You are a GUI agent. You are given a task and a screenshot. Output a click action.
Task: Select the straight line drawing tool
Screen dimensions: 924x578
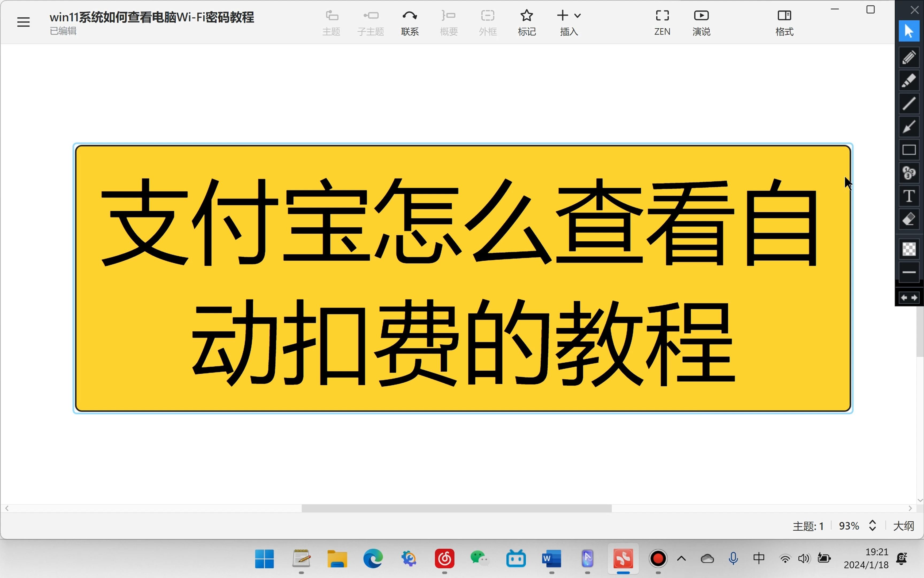pos(909,104)
